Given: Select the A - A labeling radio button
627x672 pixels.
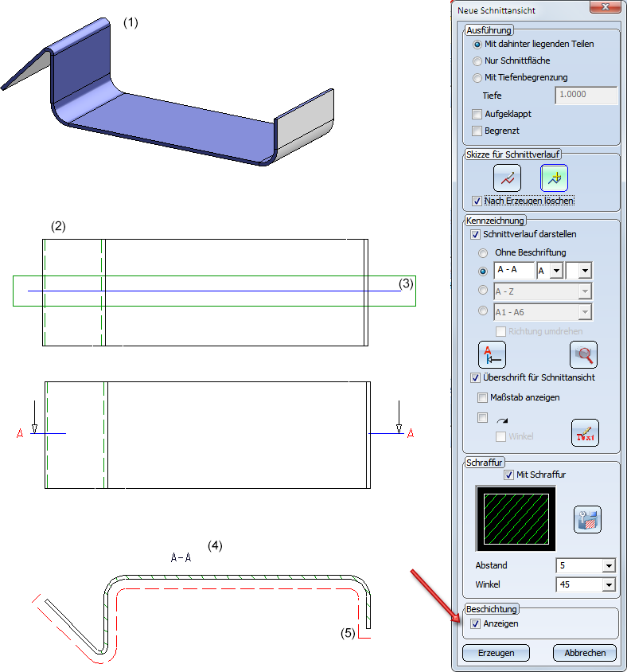Looking at the screenshot, I should (483, 271).
